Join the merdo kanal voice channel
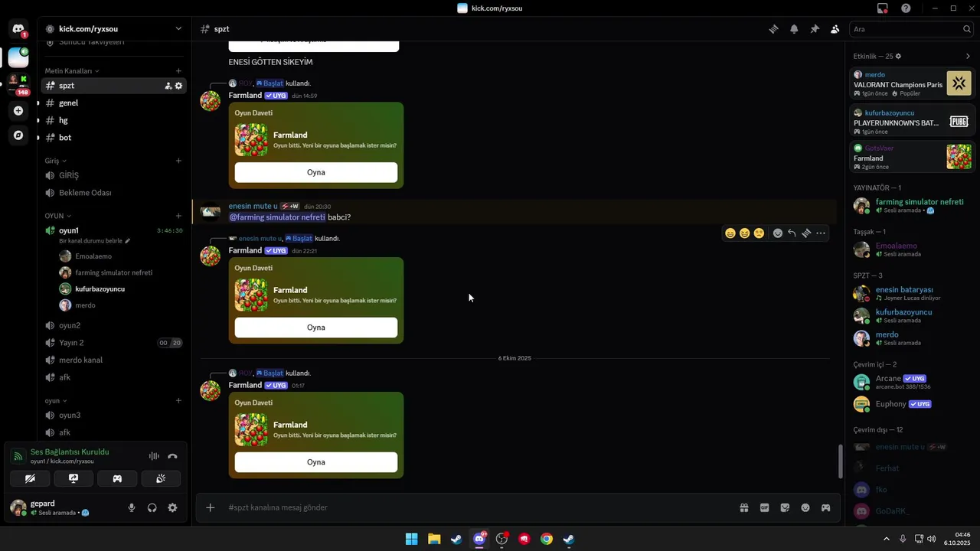980x551 pixels. point(113,360)
